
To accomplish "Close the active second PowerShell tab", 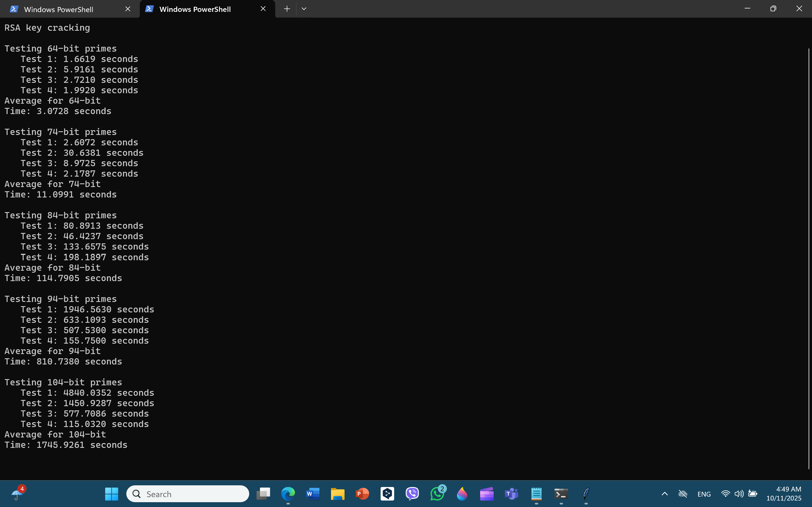I will tap(263, 9).
